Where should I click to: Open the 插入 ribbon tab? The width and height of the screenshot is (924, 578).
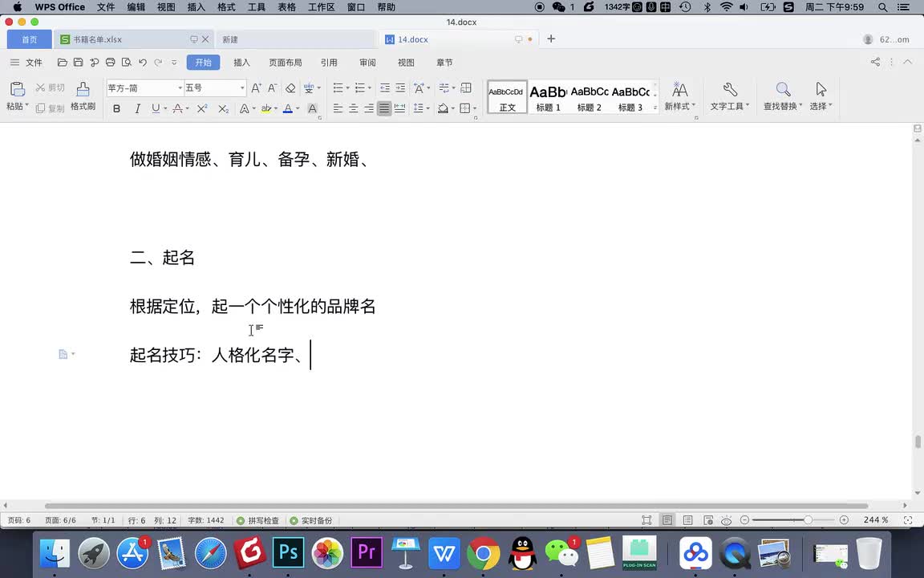241,63
